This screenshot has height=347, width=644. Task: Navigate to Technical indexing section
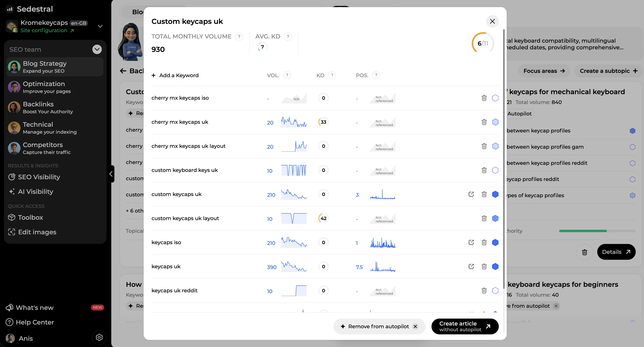55,128
